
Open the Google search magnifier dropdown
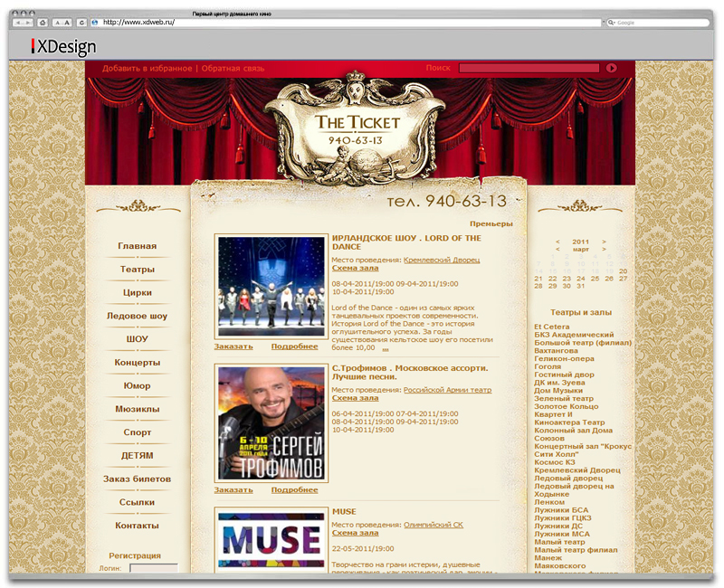click(x=612, y=22)
